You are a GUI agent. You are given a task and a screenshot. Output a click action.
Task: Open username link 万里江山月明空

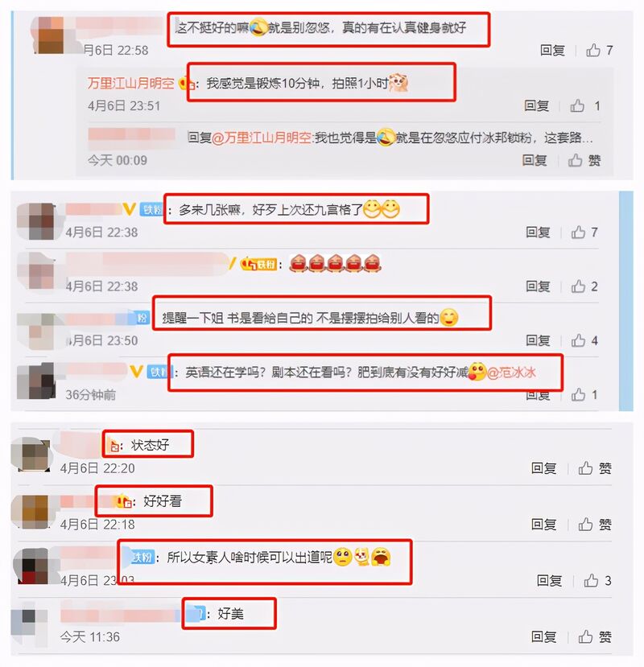click(130, 83)
